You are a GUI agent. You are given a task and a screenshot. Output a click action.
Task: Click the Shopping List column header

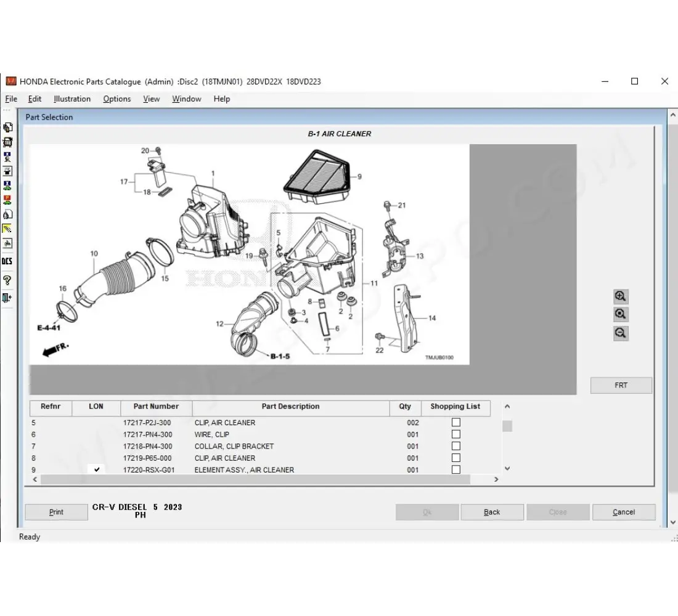pyautogui.click(x=455, y=408)
